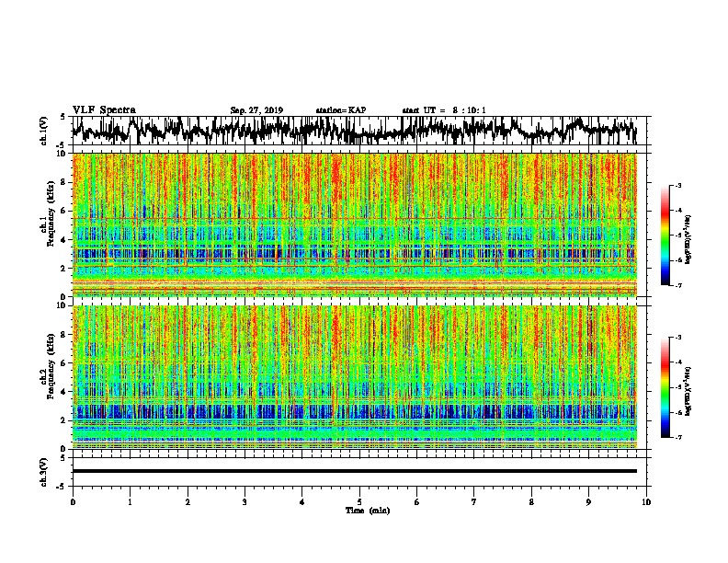The image size is (728, 563).
Task: Click the "start UT = 8:10:1" header text
Action: click(444, 110)
